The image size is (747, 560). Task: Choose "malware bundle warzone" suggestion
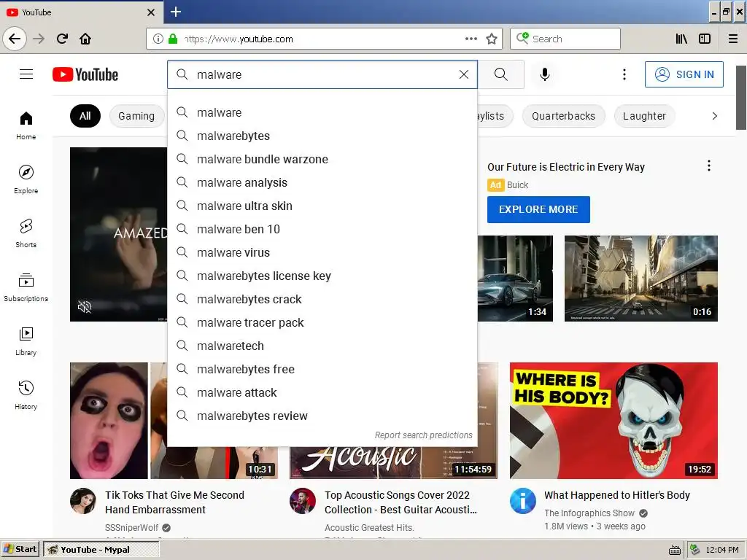click(x=322, y=159)
